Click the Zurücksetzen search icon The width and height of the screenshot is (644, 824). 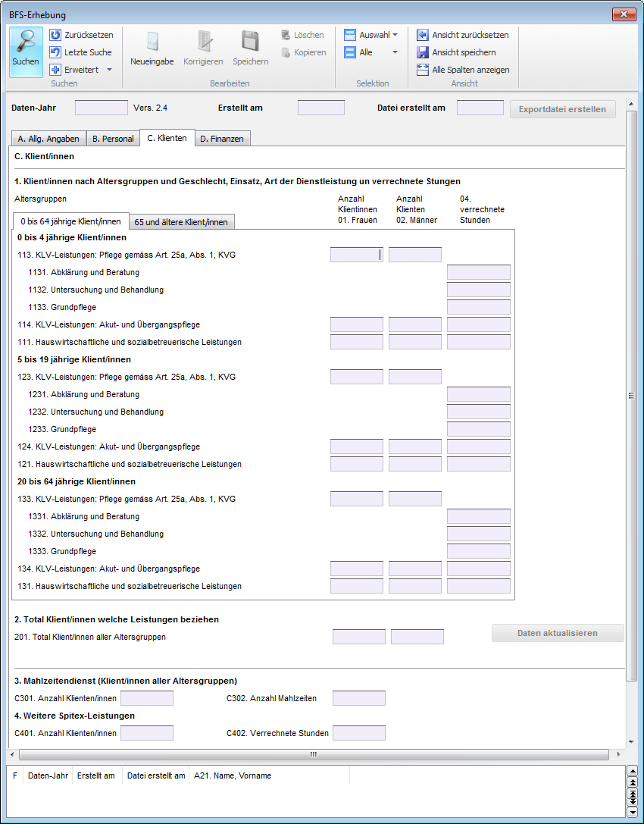coord(55,35)
